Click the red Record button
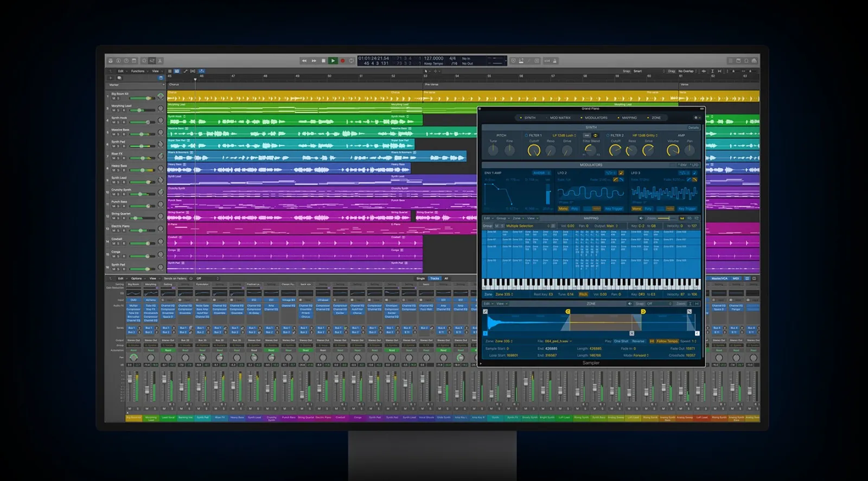 pyautogui.click(x=342, y=61)
